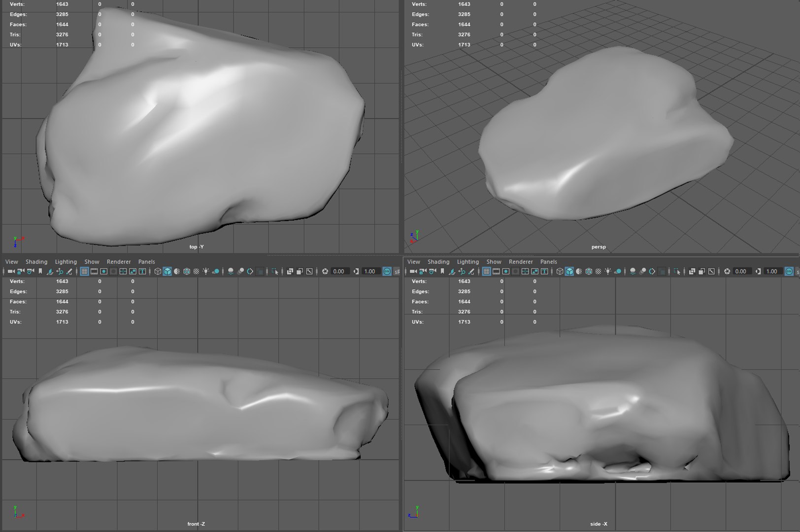Click Grease Pencil icon in front panel toolbar

(x=69, y=271)
